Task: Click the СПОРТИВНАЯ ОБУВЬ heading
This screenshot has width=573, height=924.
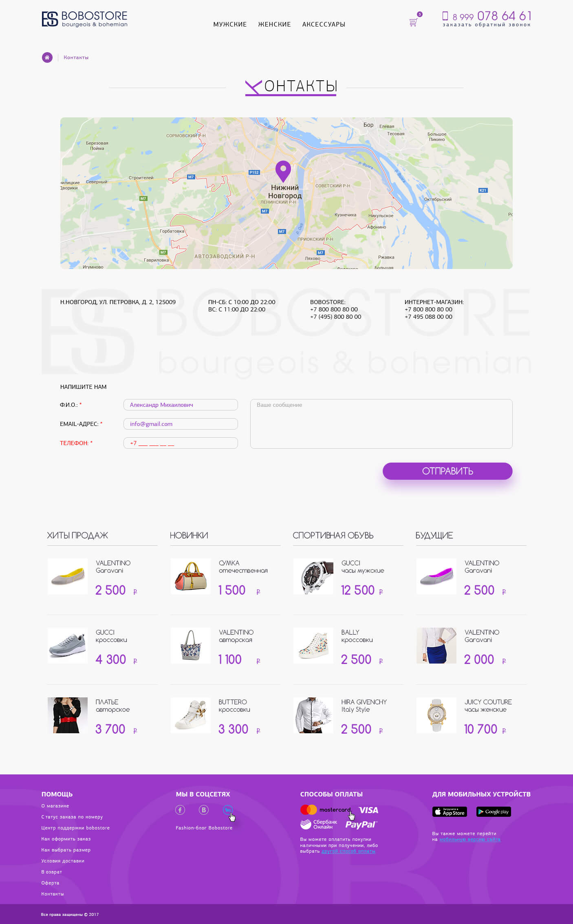Action: [x=333, y=536]
